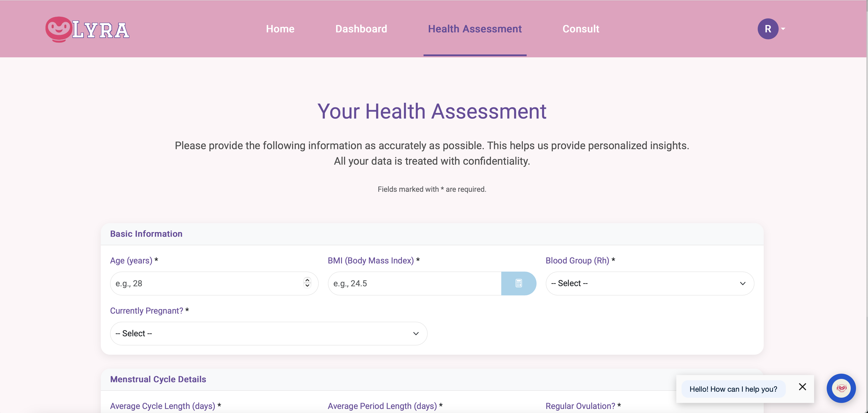Click the Lyra mascot logo icon
Image resolution: width=868 pixels, height=413 pixels.
pos(58,29)
